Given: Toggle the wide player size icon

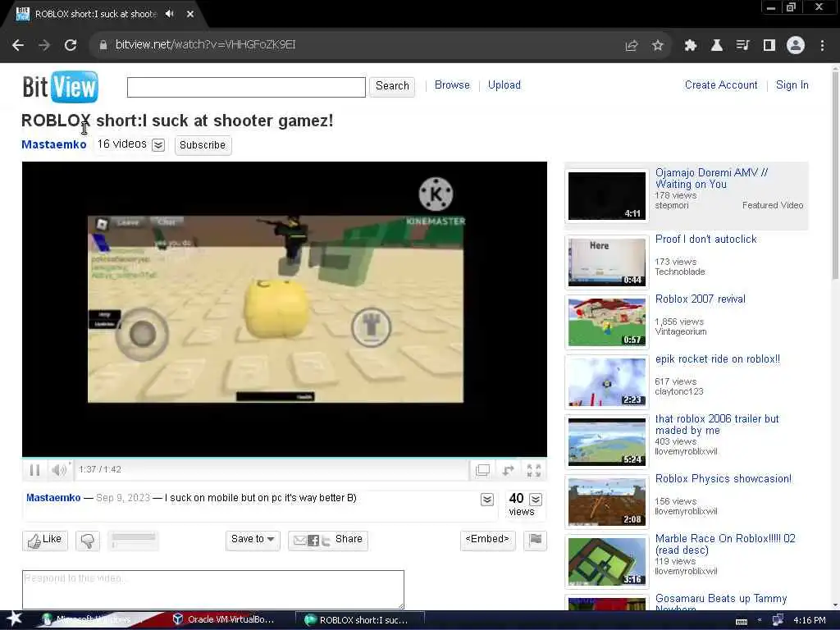Looking at the screenshot, I should pos(482,470).
